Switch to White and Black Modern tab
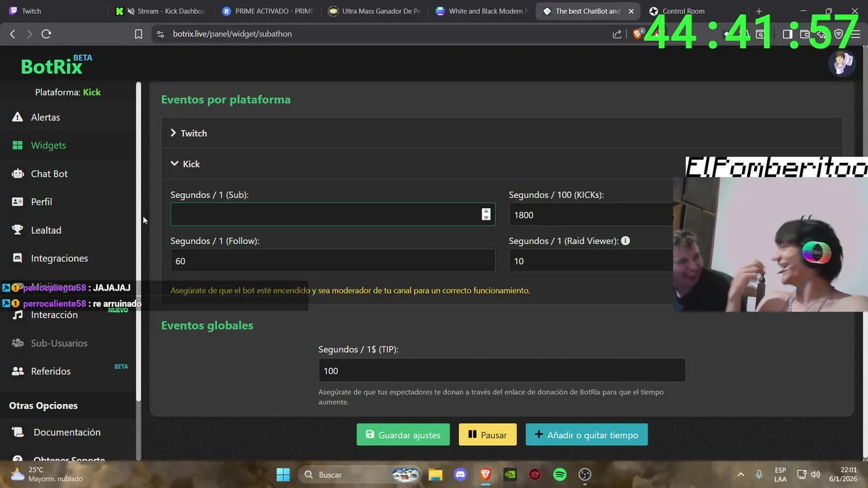Image resolution: width=868 pixels, height=488 pixels. point(480,11)
